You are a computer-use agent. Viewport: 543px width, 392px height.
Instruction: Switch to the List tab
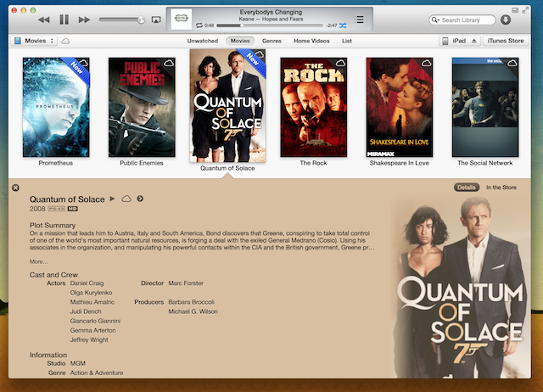(347, 41)
